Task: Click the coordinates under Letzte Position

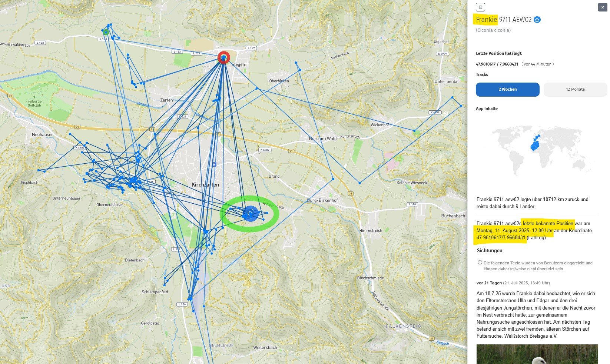Action: pyautogui.click(x=497, y=64)
